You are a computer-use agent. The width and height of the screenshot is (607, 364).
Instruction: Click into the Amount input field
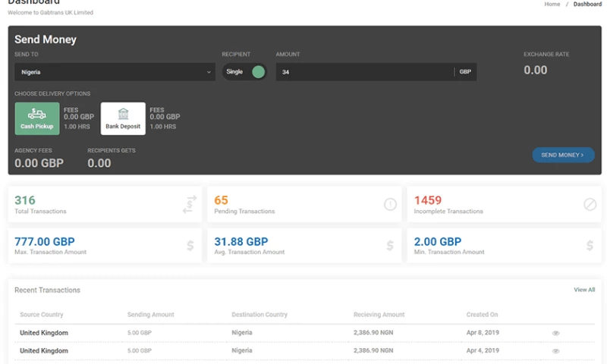[364, 72]
